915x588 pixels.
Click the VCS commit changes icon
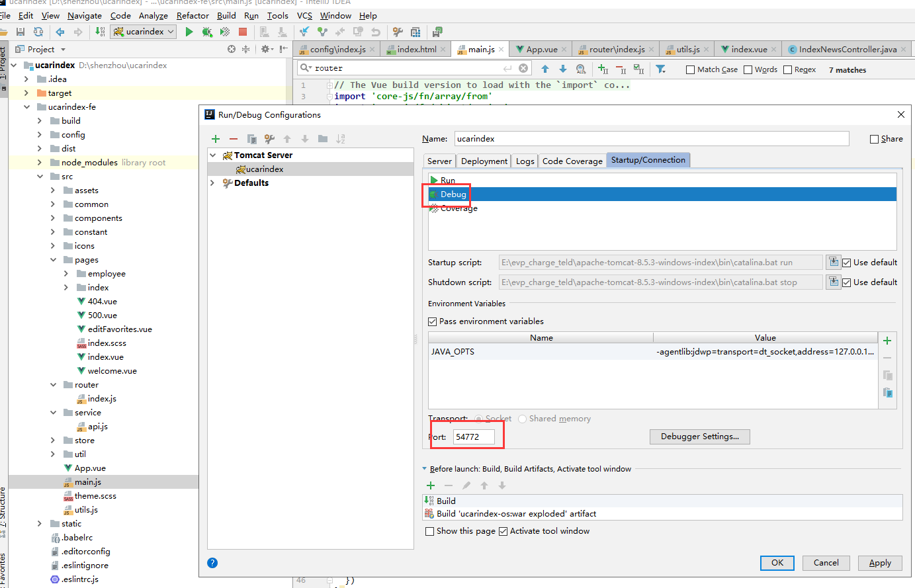[322, 32]
